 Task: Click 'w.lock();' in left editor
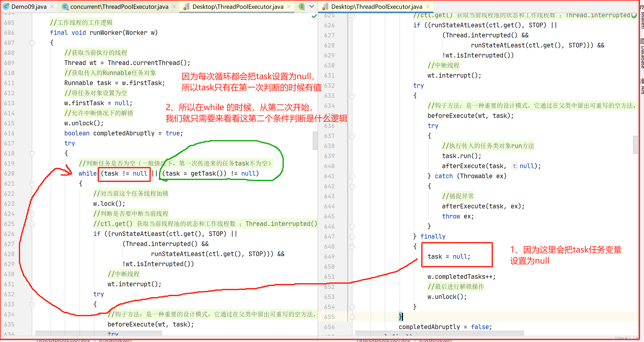tap(109, 204)
